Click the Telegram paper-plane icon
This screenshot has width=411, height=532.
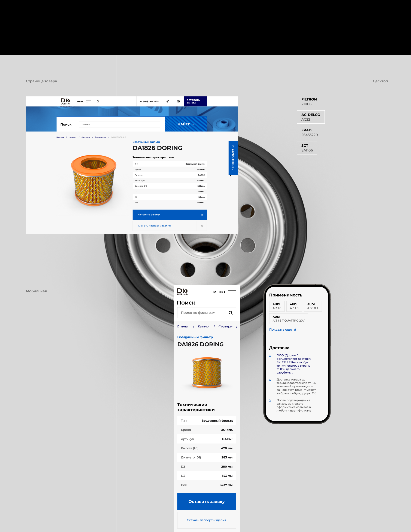(x=167, y=101)
